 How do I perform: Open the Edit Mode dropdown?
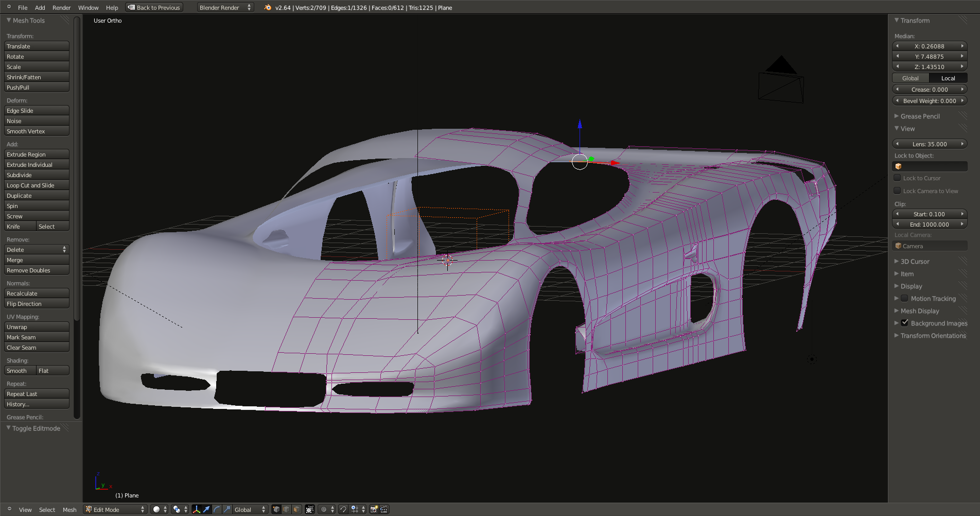pos(115,509)
